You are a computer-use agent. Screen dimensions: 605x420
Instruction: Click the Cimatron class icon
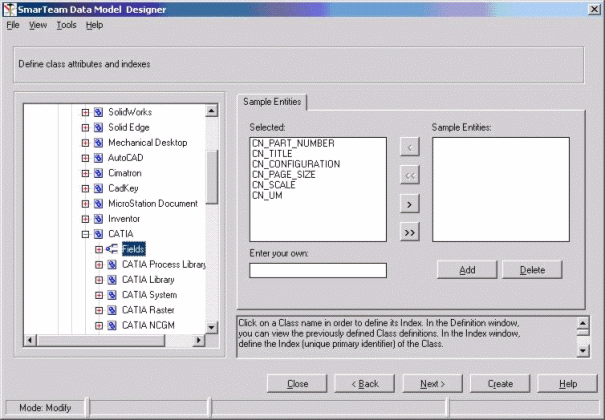tap(98, 173)
